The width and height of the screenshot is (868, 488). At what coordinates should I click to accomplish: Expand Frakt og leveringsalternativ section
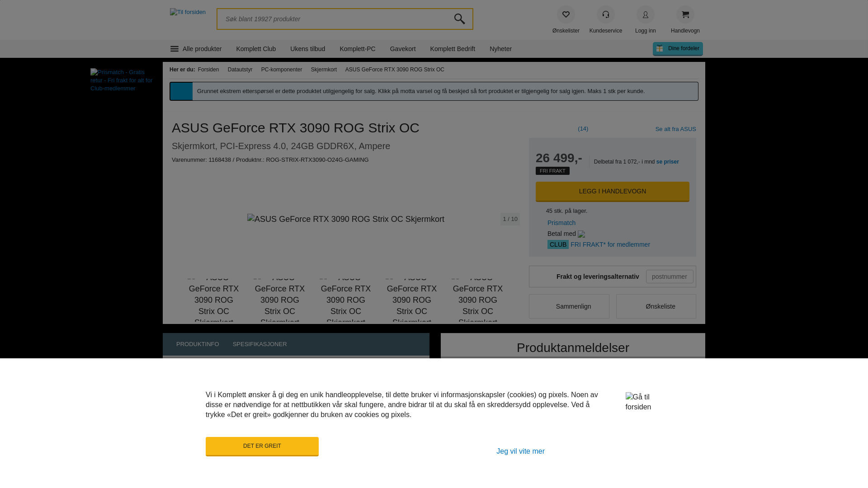click(598, 277)
